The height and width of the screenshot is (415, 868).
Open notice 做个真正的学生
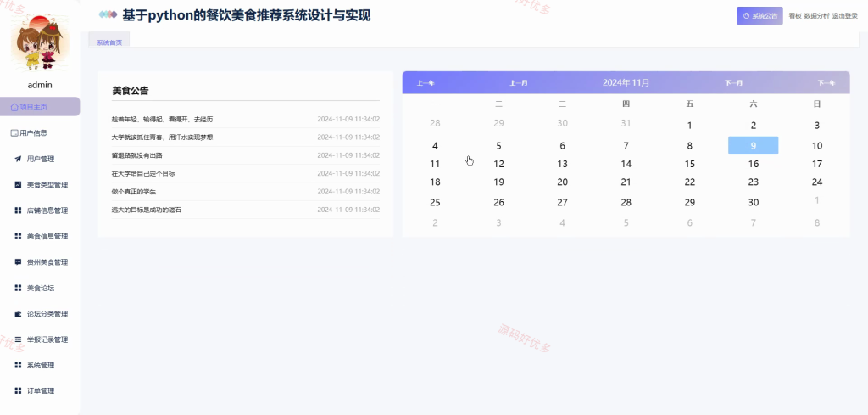click(133, 191)
